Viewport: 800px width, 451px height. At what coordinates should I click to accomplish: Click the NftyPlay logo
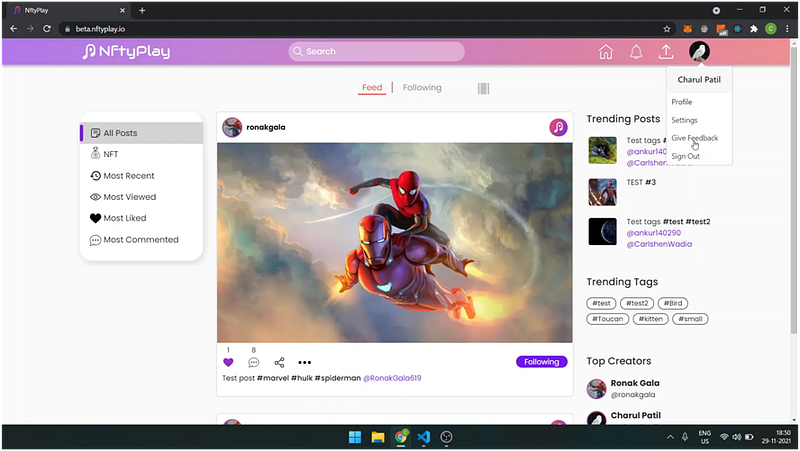[127, 52]
